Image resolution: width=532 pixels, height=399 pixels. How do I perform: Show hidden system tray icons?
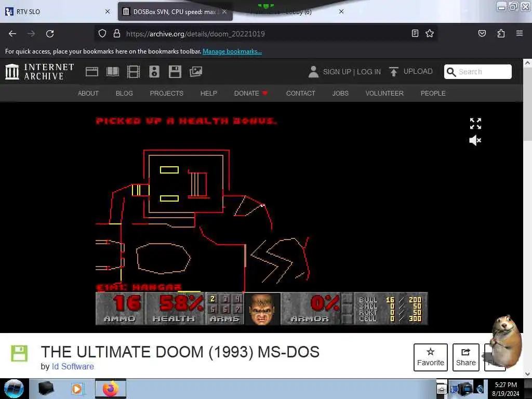click(x=442, y=389)
